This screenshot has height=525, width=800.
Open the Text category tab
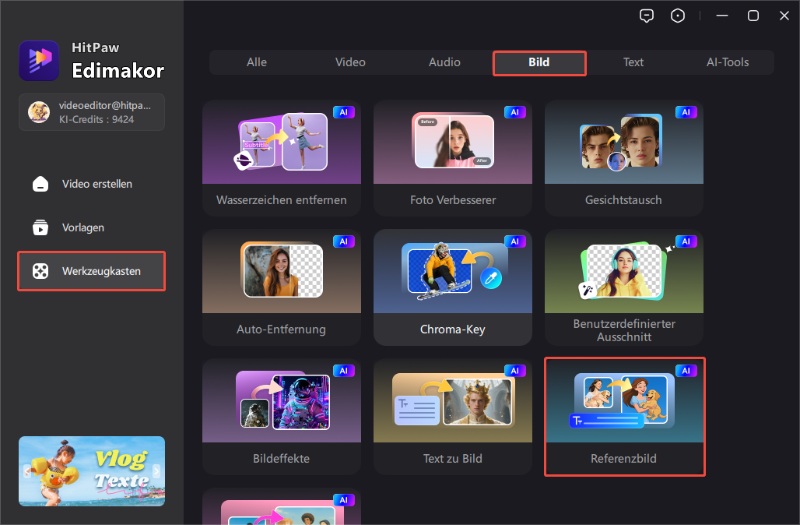[633, 62]
